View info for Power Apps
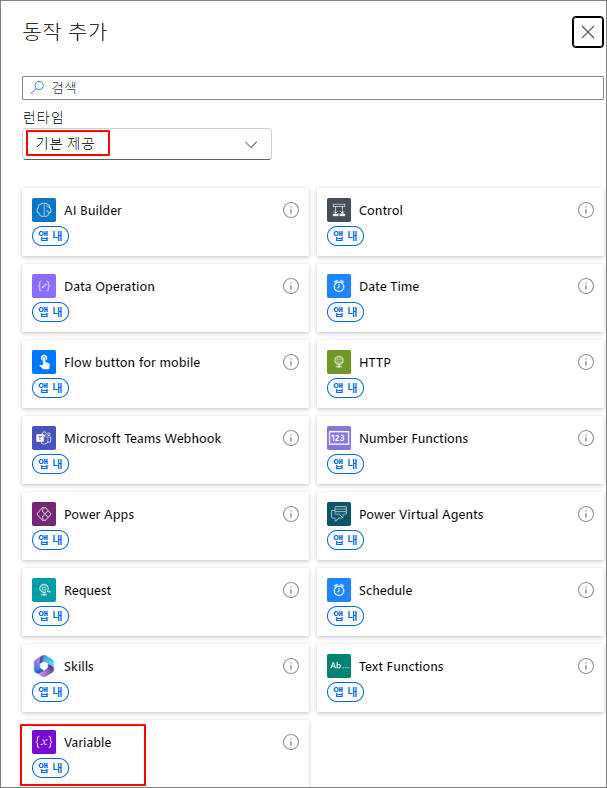 pyautogui.click(x=291, y=514)
